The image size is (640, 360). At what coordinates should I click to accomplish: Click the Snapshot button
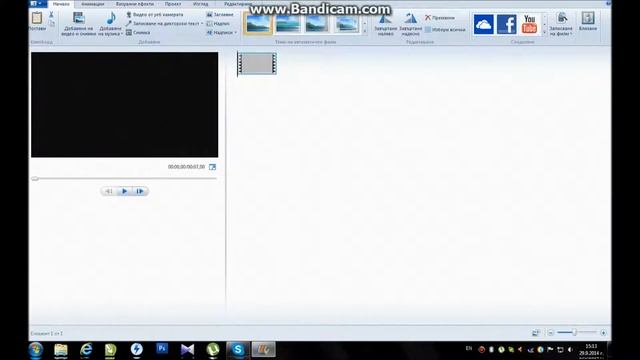[x=138, y=33]
